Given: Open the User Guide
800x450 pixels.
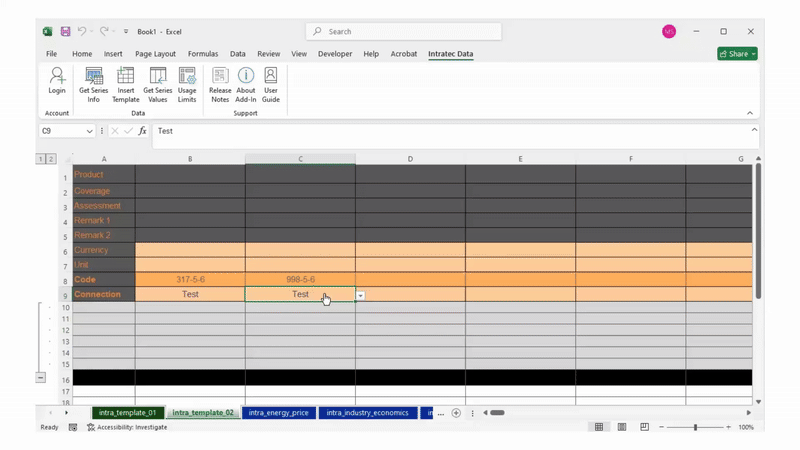Looking at the screenshot, I should click(270, 85).
